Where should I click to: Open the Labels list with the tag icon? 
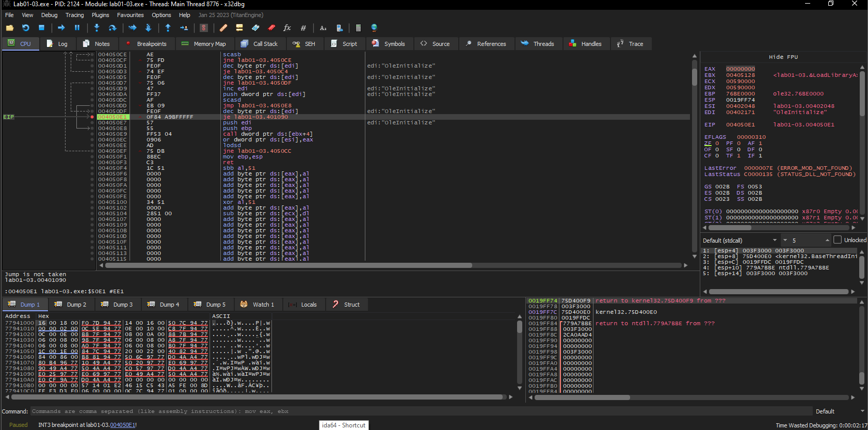tap(255, 28)
